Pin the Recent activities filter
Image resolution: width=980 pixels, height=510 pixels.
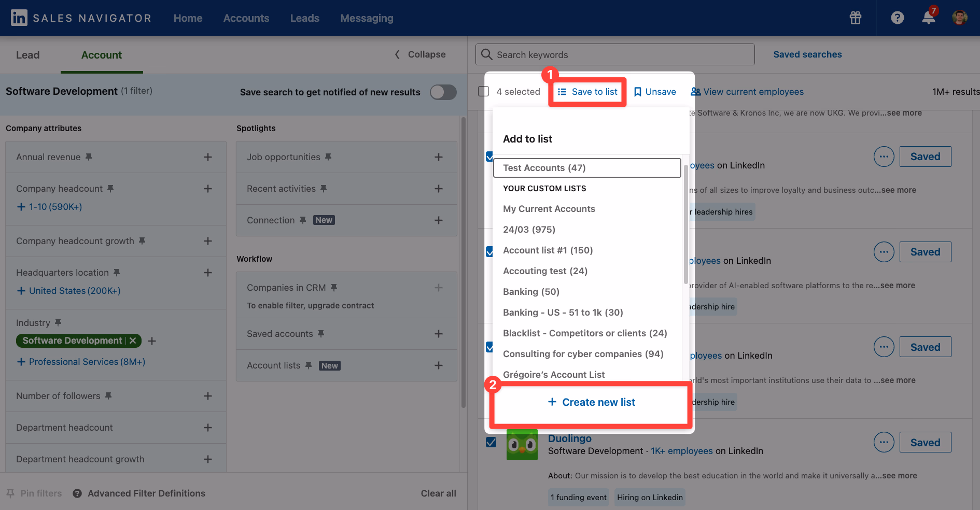point(324,189)
